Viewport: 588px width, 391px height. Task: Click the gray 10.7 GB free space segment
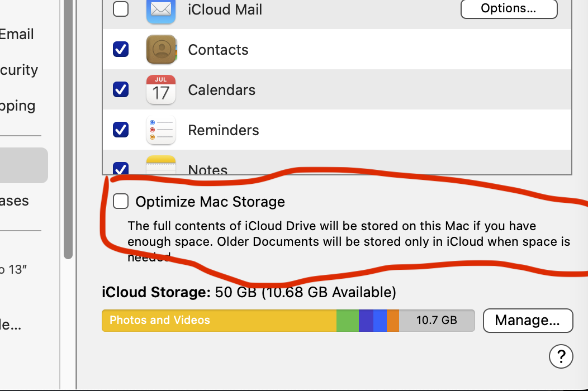437,321
